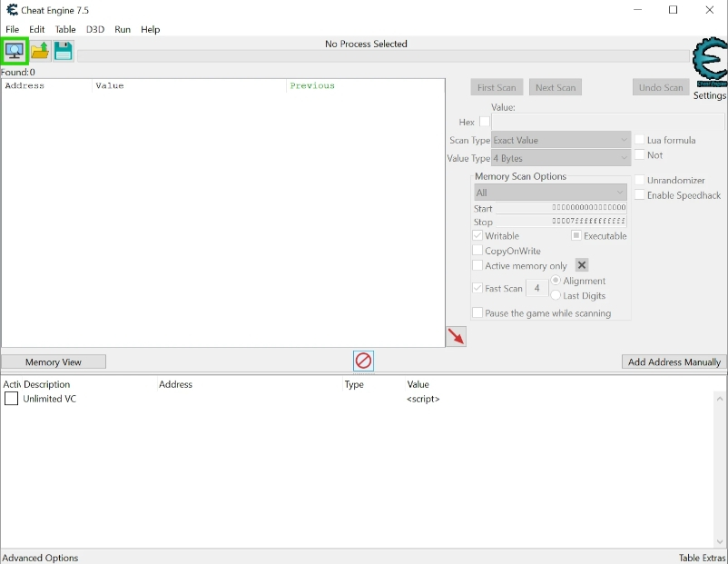728x564 pixels.
Task: Open the memory region All dropdown
Action: click(x=550, y=193)
